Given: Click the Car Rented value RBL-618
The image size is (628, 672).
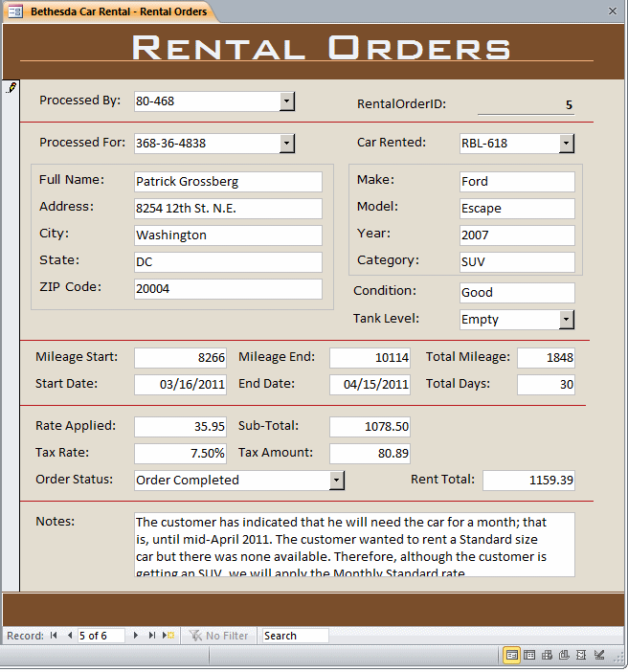Looking at the screenshot, I should pyautogui.click(x=484, y=144).
